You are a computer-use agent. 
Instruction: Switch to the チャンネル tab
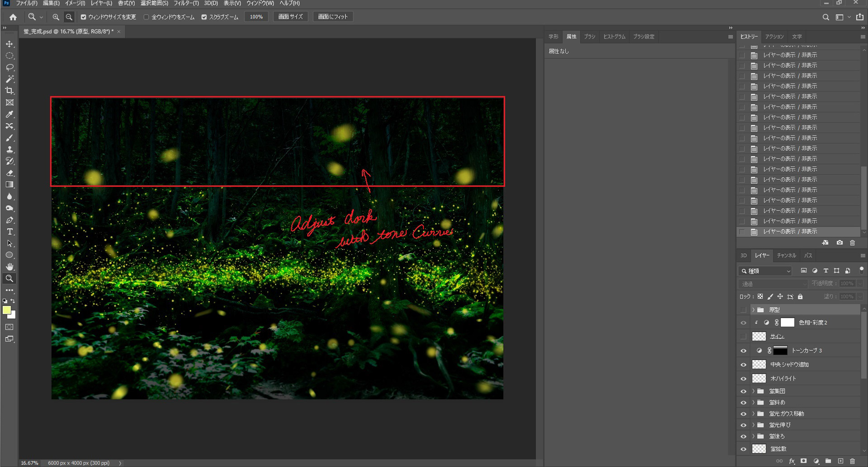(x=786, y=256)
